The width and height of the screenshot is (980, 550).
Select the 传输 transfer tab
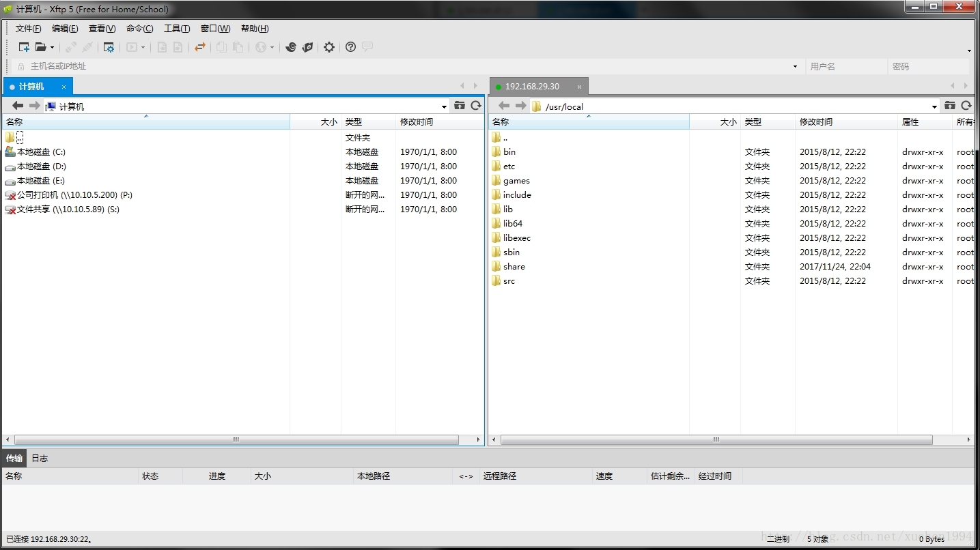coord(14,459)
